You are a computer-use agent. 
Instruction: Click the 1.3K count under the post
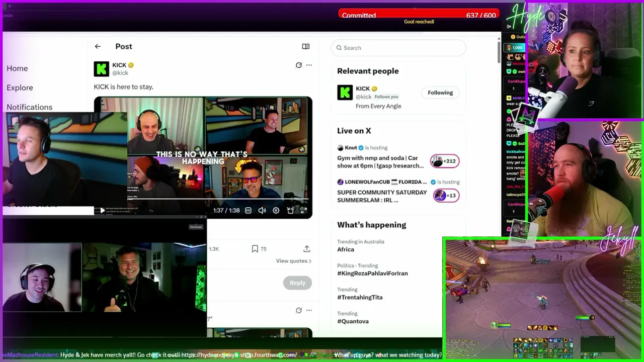pos(214,249)
